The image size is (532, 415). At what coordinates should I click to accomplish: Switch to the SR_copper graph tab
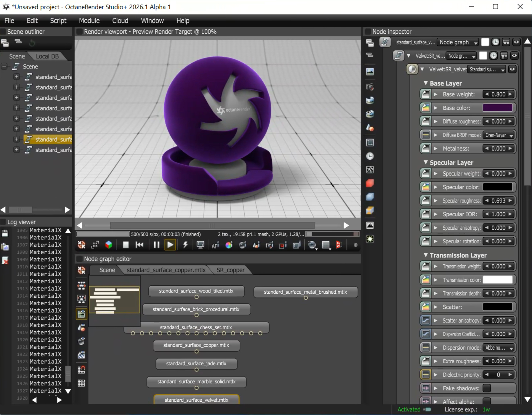click(230, 270)
